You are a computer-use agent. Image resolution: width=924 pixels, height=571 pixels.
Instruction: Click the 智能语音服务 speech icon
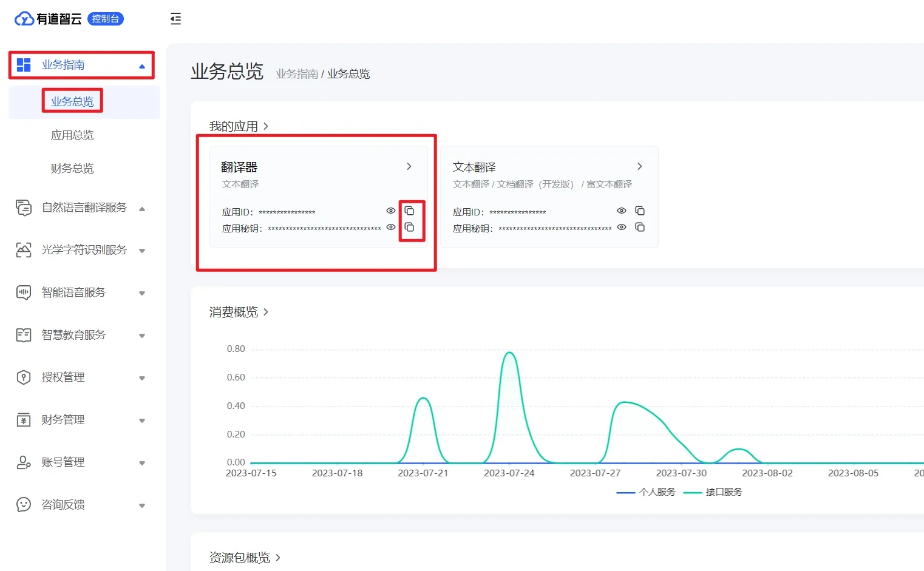point(23,292)
